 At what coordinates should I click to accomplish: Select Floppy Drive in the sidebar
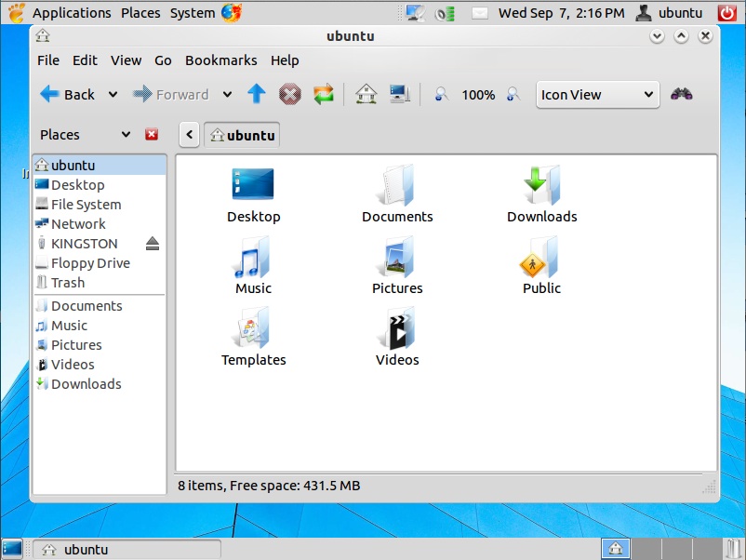click(100, 262)
